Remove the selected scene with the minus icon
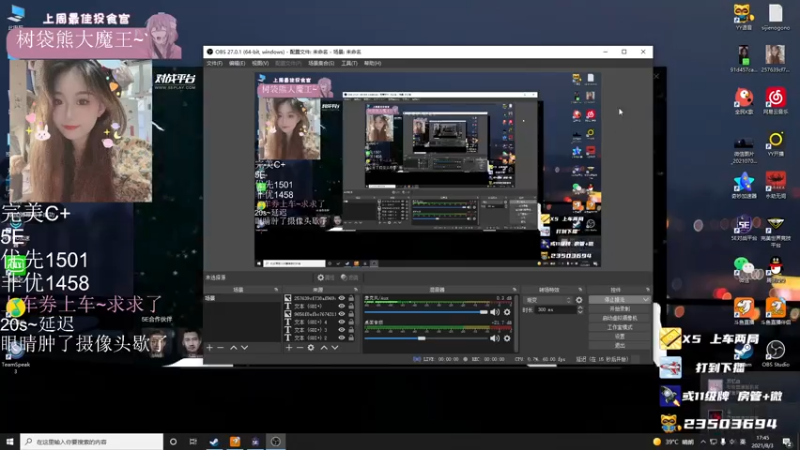The height and width of the screenshot is (450, 800). 220,347
